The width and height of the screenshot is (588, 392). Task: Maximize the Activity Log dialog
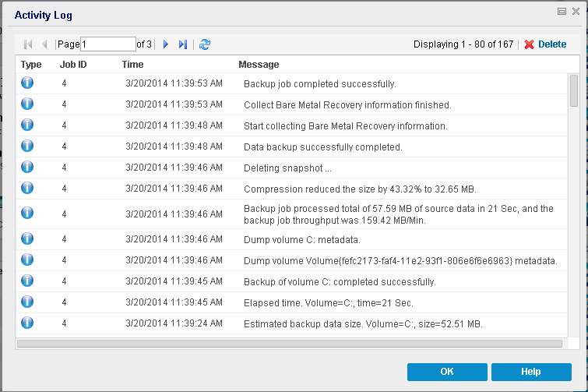pos(561,12)
